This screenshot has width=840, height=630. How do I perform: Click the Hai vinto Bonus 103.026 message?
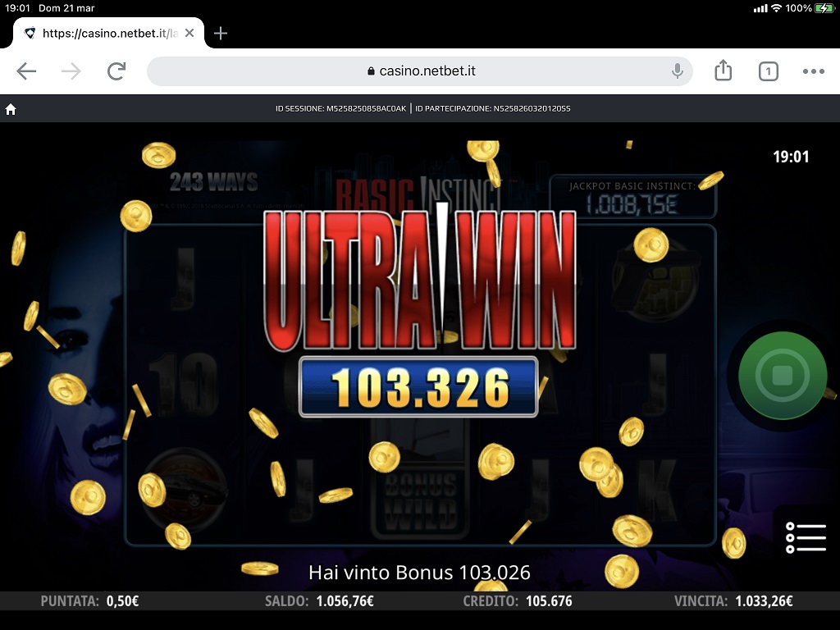(x=419, y=573)
